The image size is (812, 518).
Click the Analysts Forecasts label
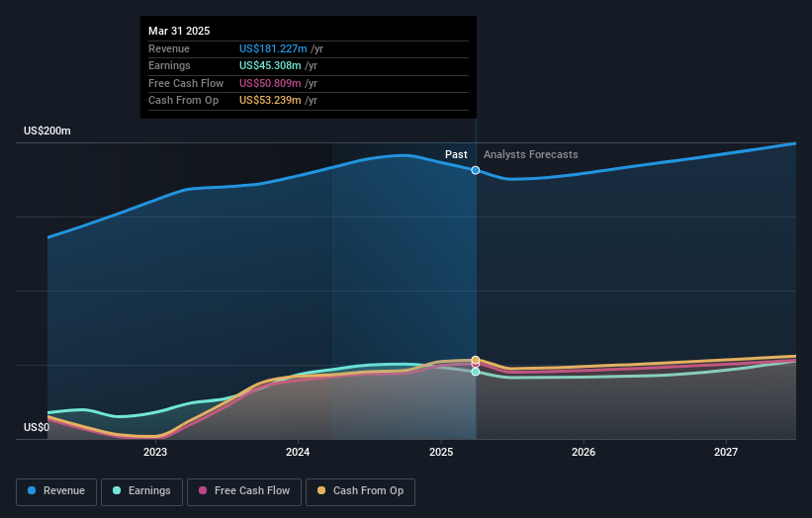[x=531, y=154]
